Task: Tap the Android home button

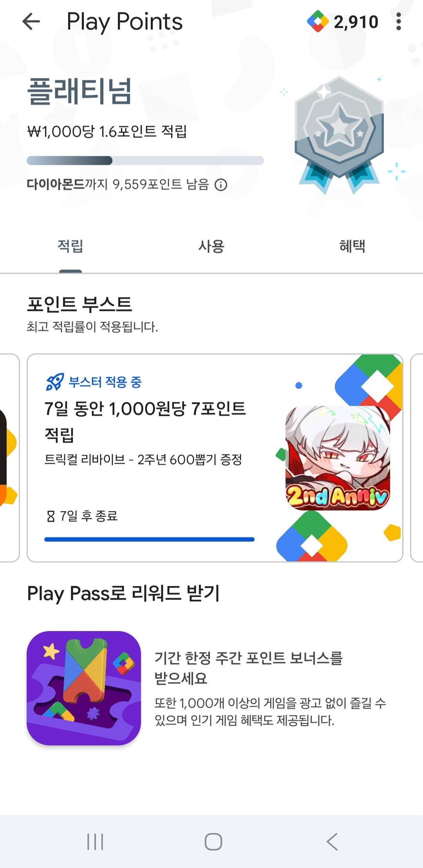Action: (213, 841)
